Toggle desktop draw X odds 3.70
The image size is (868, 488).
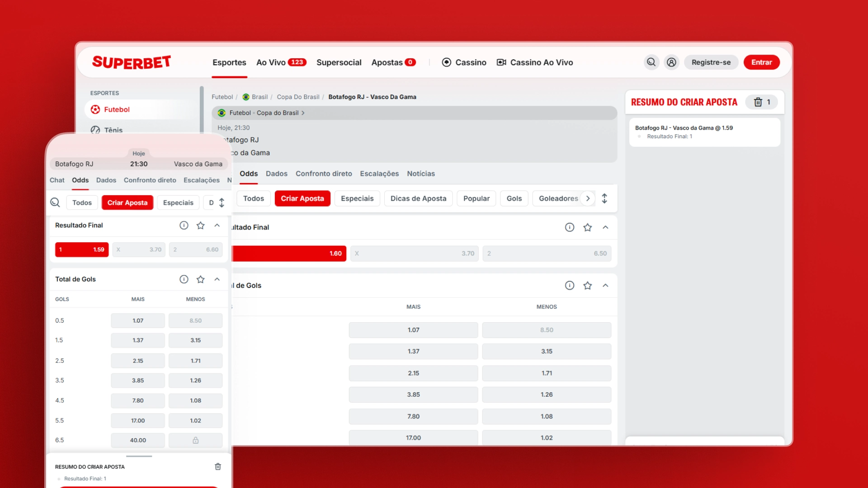pos(414,253)
